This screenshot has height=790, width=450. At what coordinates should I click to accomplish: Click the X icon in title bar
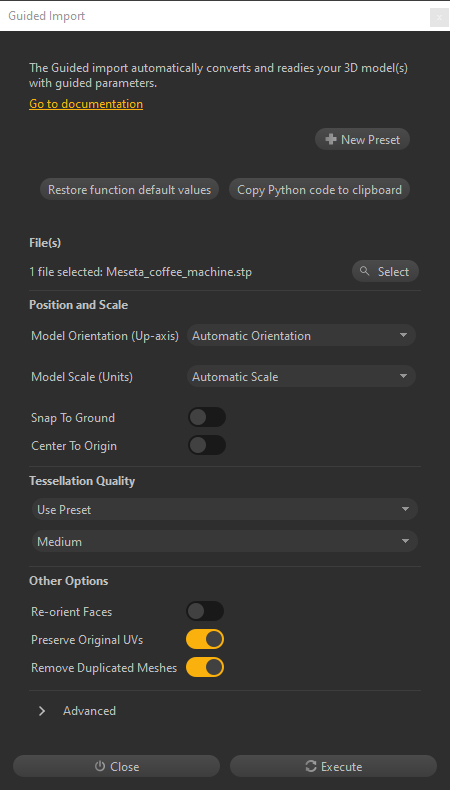pos(439,17)
